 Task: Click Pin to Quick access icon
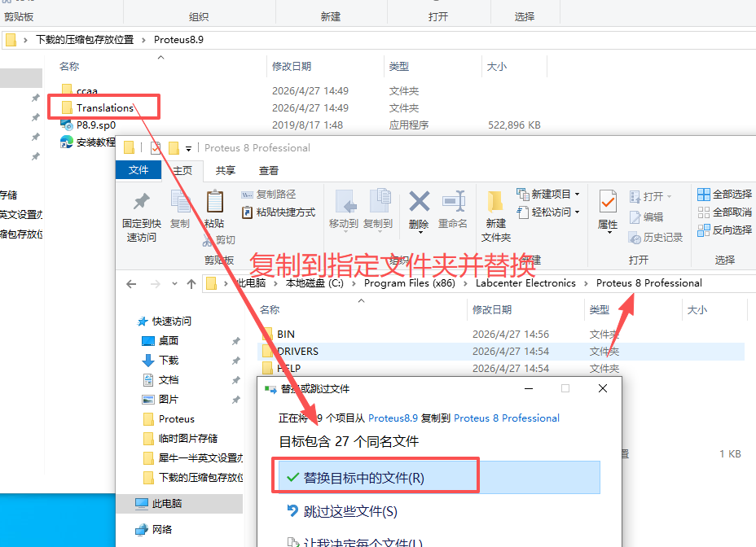141,201
